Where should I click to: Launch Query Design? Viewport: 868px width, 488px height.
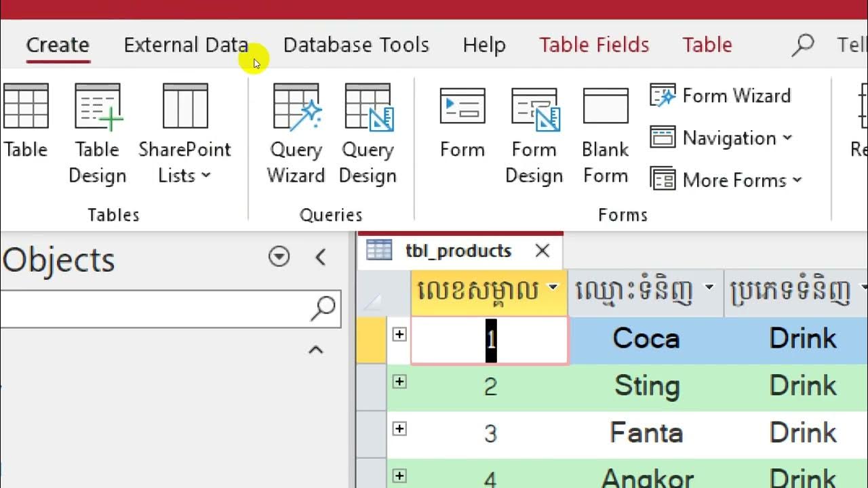click(368, 134)
